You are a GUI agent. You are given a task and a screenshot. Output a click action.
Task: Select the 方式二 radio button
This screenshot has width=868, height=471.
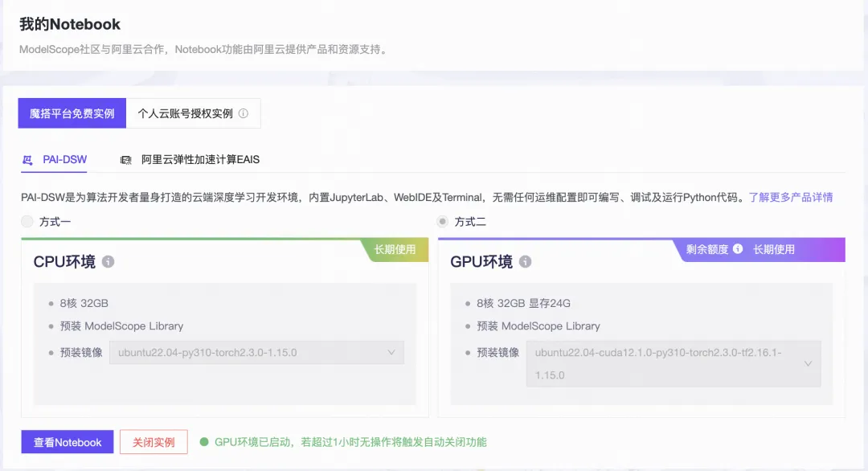[442, 222]
